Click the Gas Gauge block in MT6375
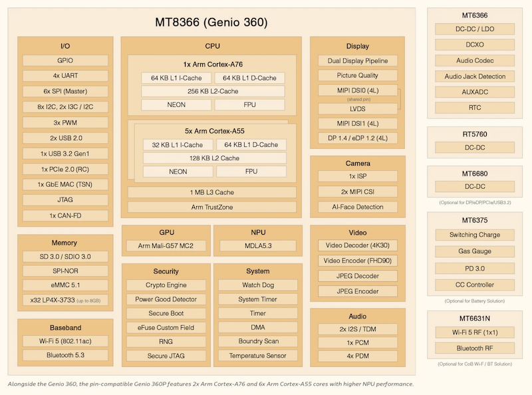The width and height of the screenshot is (532, 395). (475, 251)
